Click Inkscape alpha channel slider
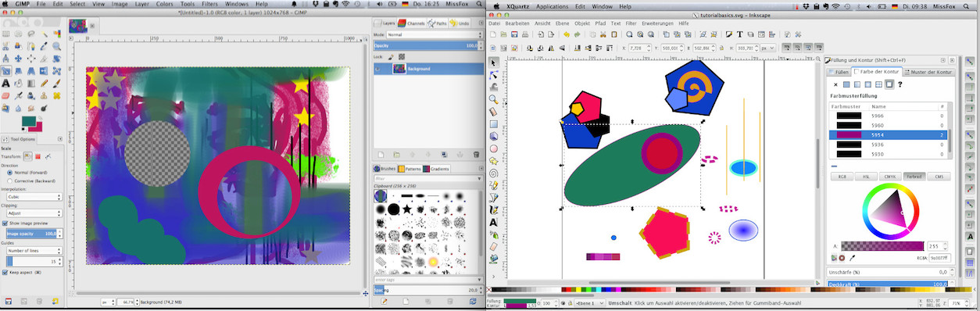This screenshot has width=980, height=311. [x=882, y=245]
